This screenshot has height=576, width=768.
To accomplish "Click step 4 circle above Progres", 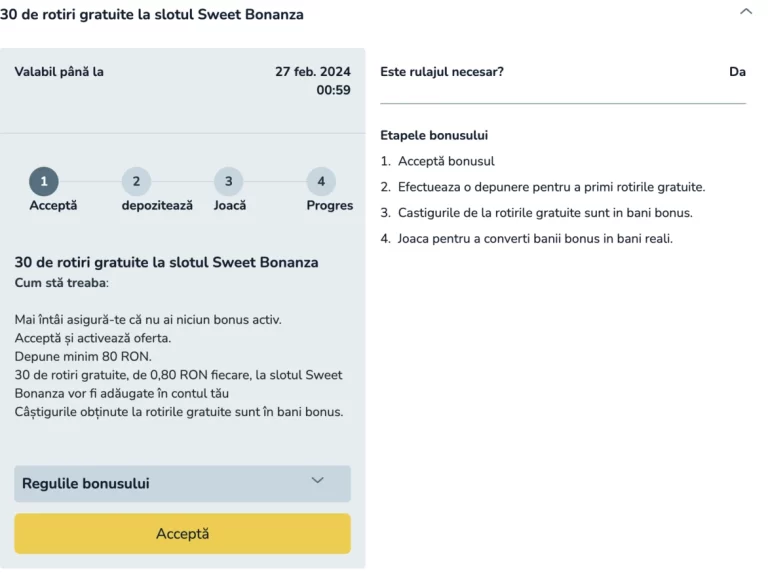I will click(321, 181).
